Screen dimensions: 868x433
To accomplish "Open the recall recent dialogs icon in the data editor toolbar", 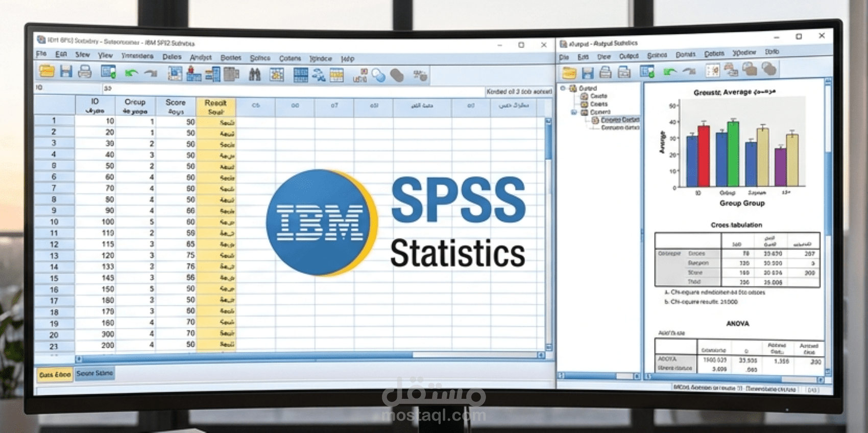I will pos(108,73).
